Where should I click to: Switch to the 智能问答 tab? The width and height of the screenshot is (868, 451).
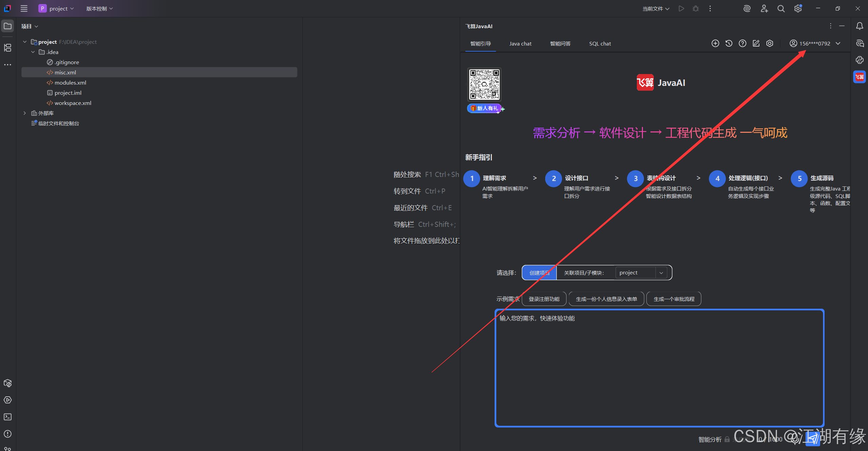click(560, 43)
